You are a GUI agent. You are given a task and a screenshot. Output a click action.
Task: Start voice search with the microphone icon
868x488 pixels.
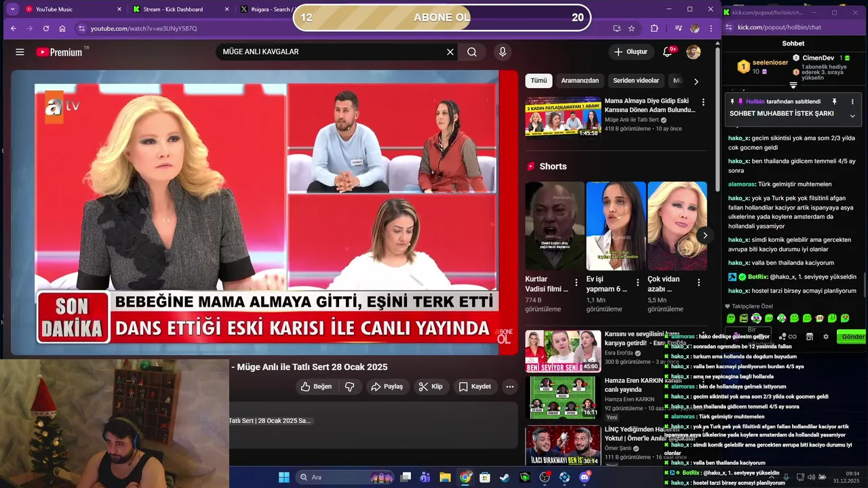tap(502, 52)
